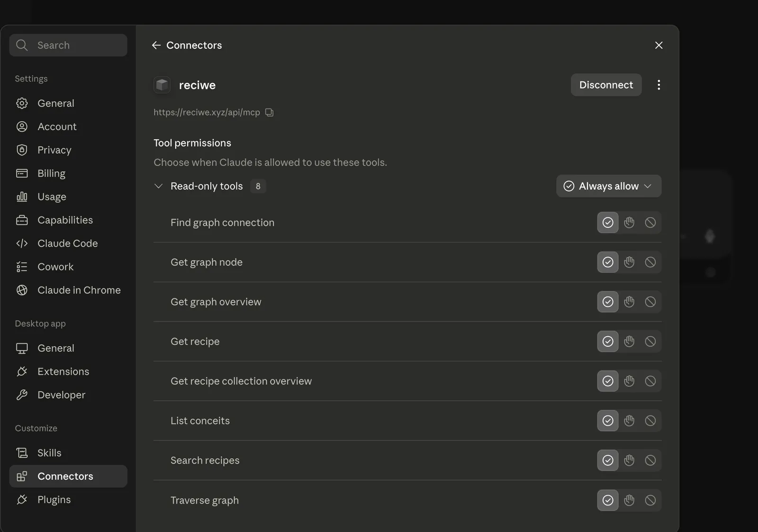Screen dimensions: 758x532
Task: Open Capabilities settings
Action: pos(68,220)
